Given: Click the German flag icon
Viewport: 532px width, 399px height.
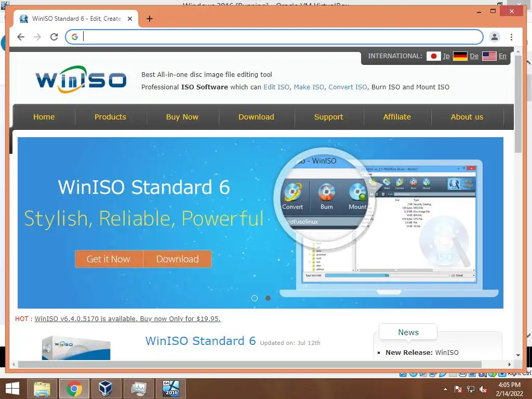Looking at the screenshot, I should 460,56.
